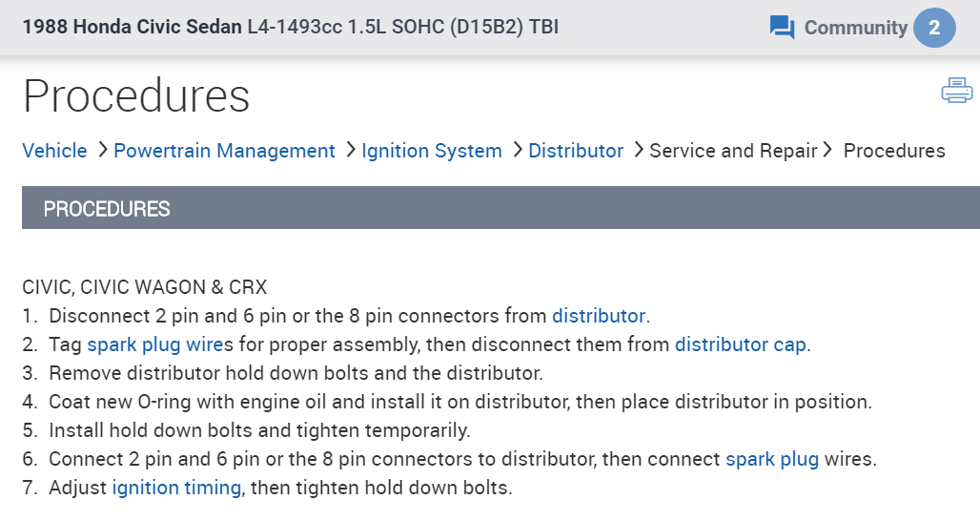Click the Community chat bubble icon
Image resolution: width=980 pixels, height=521 pixels.
tap(782, 28)
